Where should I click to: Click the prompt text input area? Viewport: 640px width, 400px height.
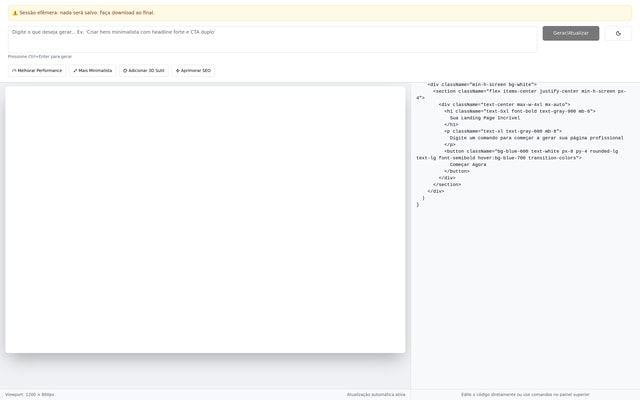pyautogui.click(x=272, y=38)
